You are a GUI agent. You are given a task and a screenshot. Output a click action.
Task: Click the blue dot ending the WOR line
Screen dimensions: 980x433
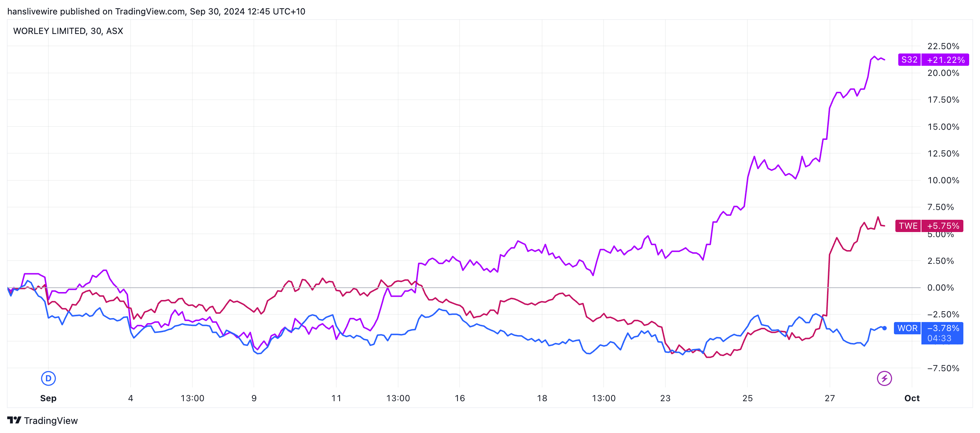[x=885, y=328]
